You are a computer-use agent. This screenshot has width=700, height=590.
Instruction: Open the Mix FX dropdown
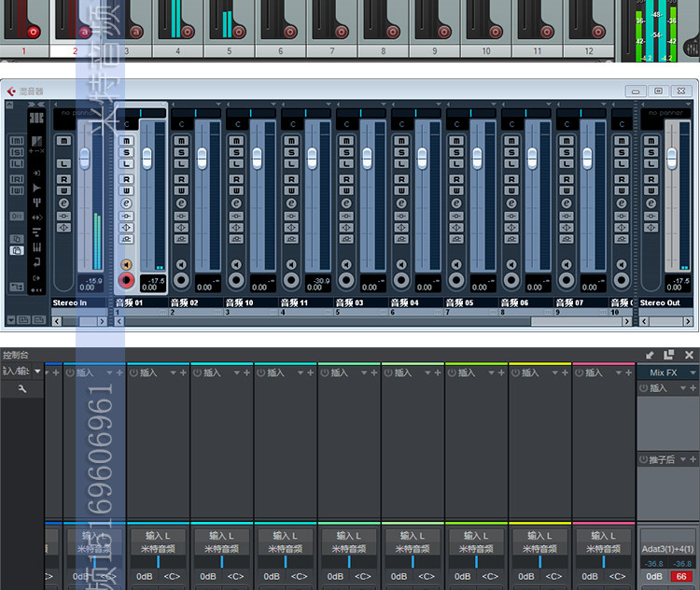pyautogui.click(x=693, y=372)
